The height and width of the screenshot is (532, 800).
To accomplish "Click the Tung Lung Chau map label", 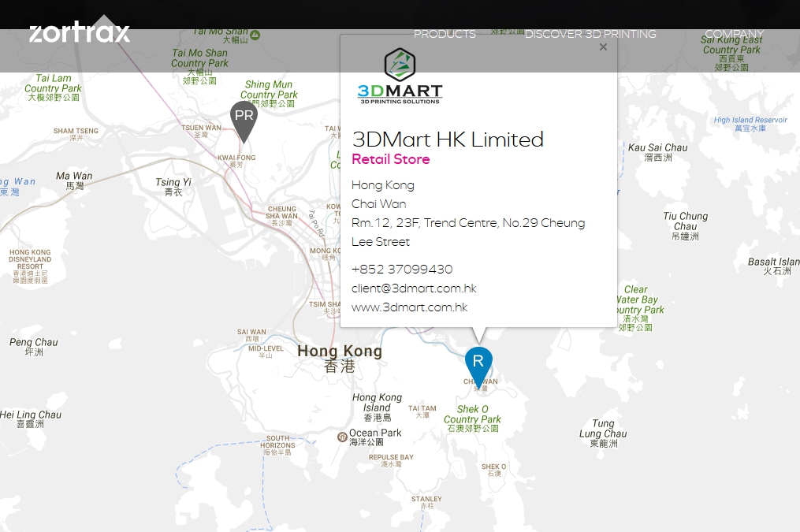I will [x=603, y=433].
